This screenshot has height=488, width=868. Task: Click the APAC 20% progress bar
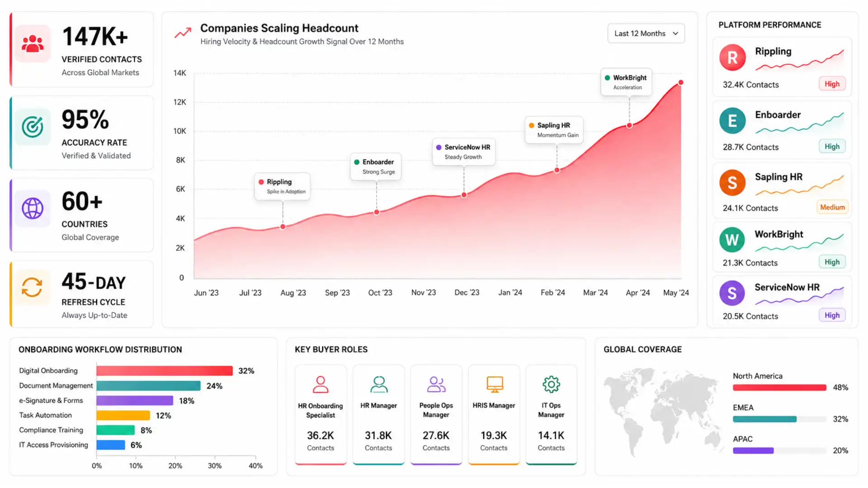point(780,451)
